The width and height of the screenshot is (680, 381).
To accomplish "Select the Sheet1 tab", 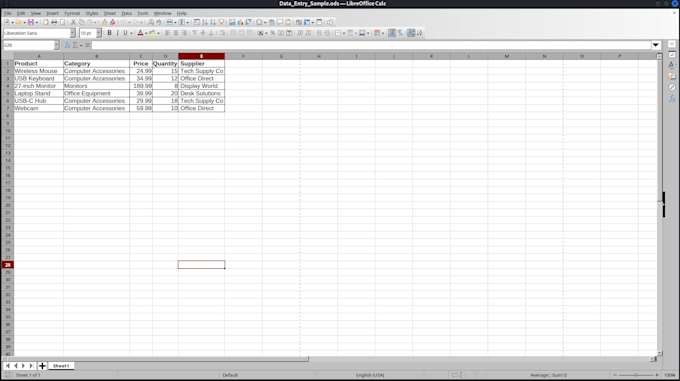I will [x=61, y=366].
